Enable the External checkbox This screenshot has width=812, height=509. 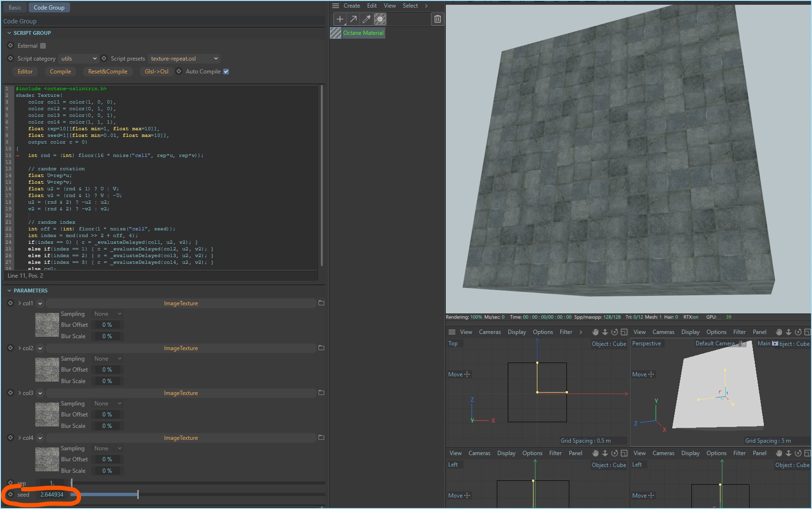(x=43, y=46)
